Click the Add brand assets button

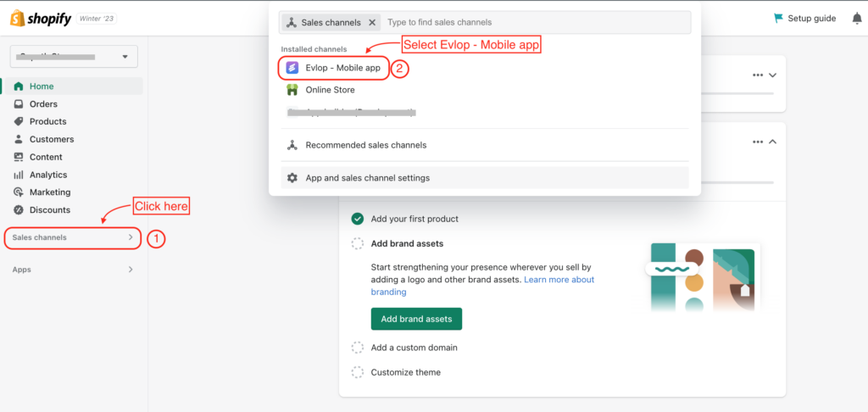click(416, 319)
